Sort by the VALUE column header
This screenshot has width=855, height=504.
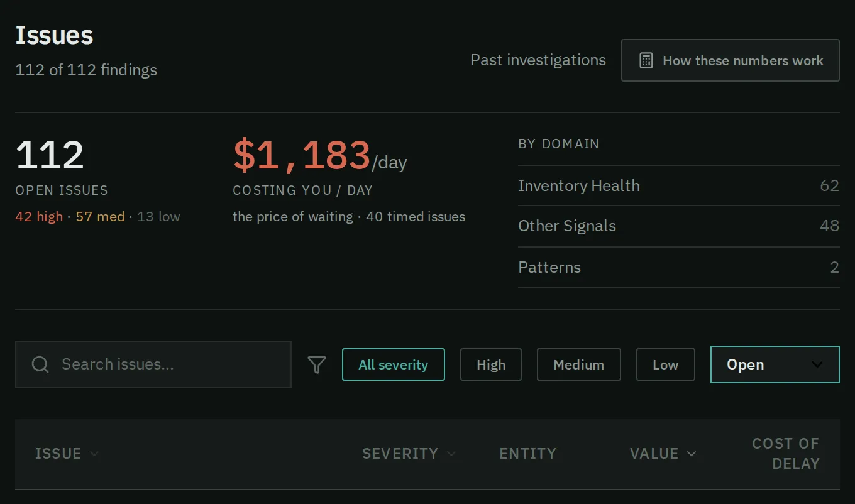tap(663, 454)
